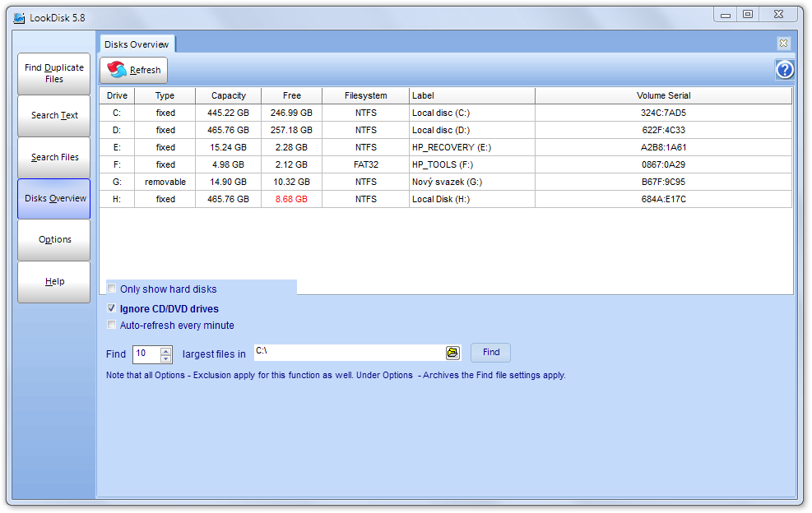Select the G: drive cell

click(117, 183)
